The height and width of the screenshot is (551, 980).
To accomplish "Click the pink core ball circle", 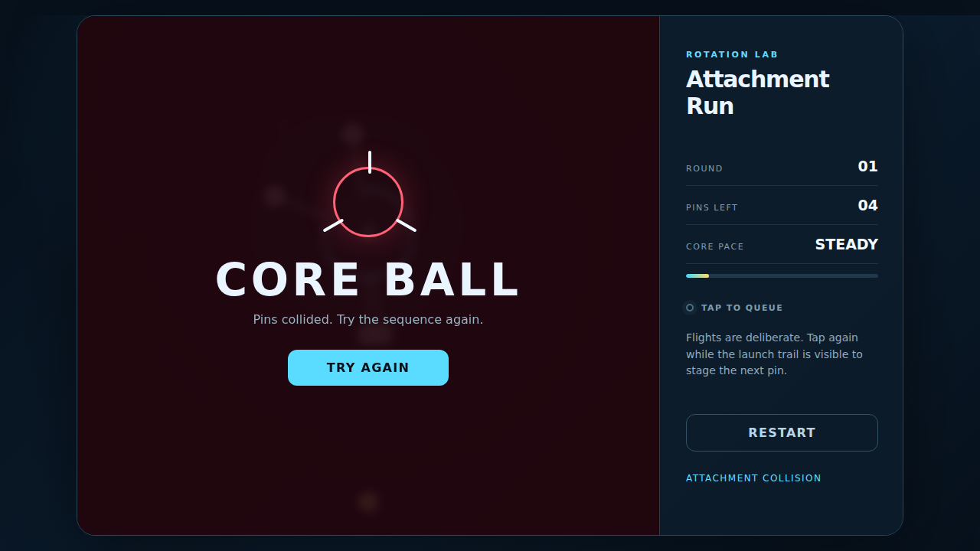I will (368, 202).
